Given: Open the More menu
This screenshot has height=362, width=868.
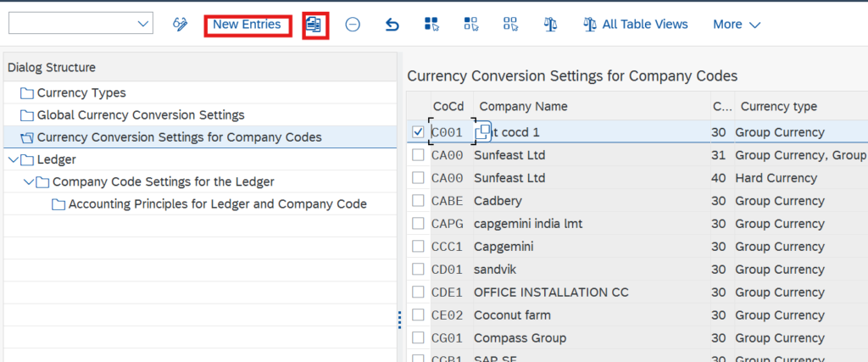Looking at the screenshot, I should point(736,25).
